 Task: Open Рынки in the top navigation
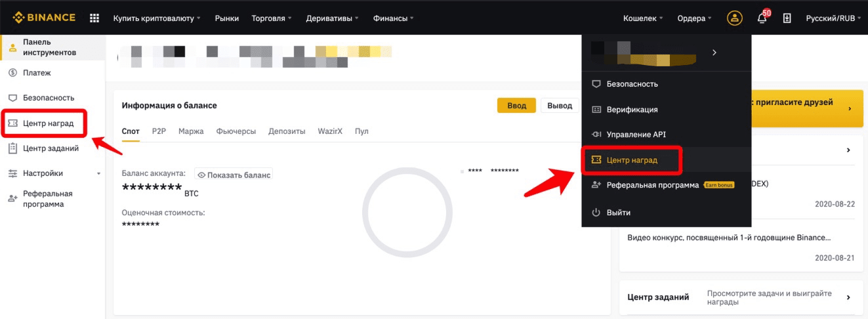[226, 18]
